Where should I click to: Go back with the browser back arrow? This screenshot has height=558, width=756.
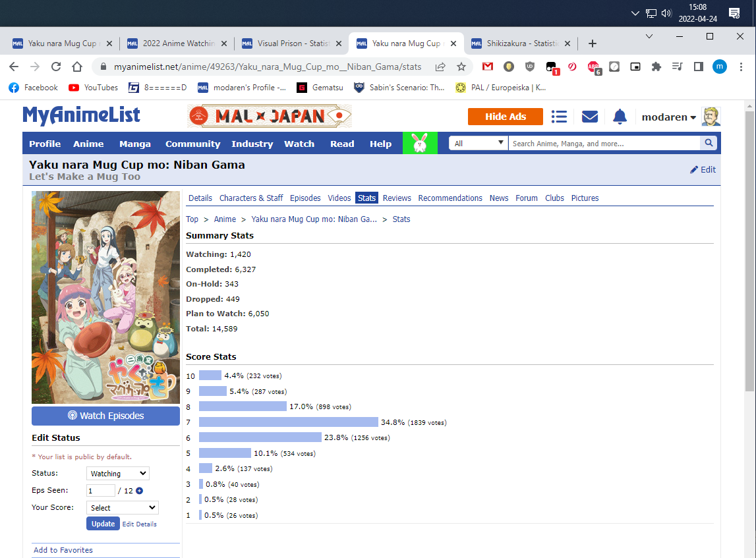click(x=14, y=67)
